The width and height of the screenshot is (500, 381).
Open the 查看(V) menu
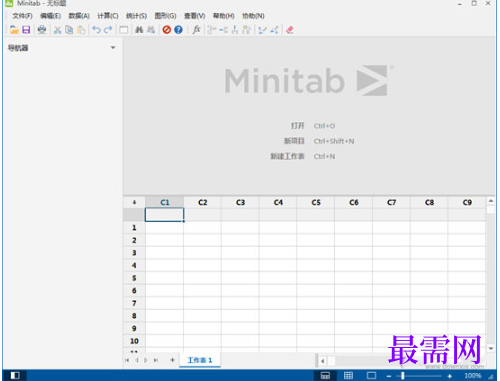(x=195, y=16)
